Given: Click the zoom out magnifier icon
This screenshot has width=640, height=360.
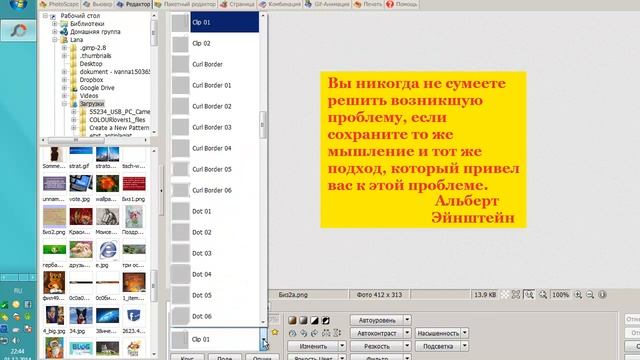Looking at the screenshot, I should (590, 294).
